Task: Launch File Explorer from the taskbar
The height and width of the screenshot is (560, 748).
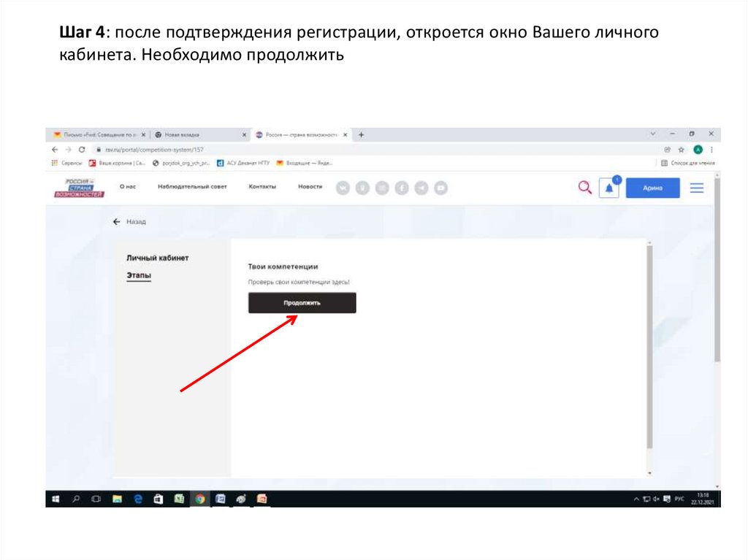Action: 117,499
